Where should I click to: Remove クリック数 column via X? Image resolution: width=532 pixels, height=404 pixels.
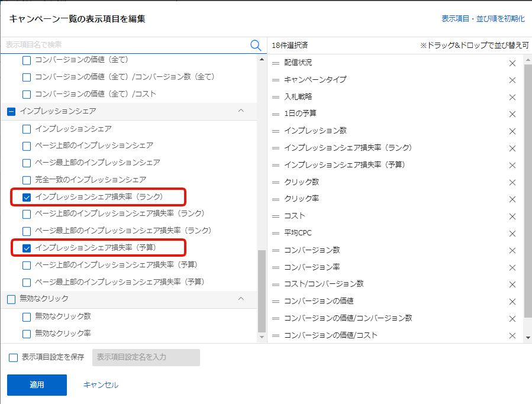[512, 183]
